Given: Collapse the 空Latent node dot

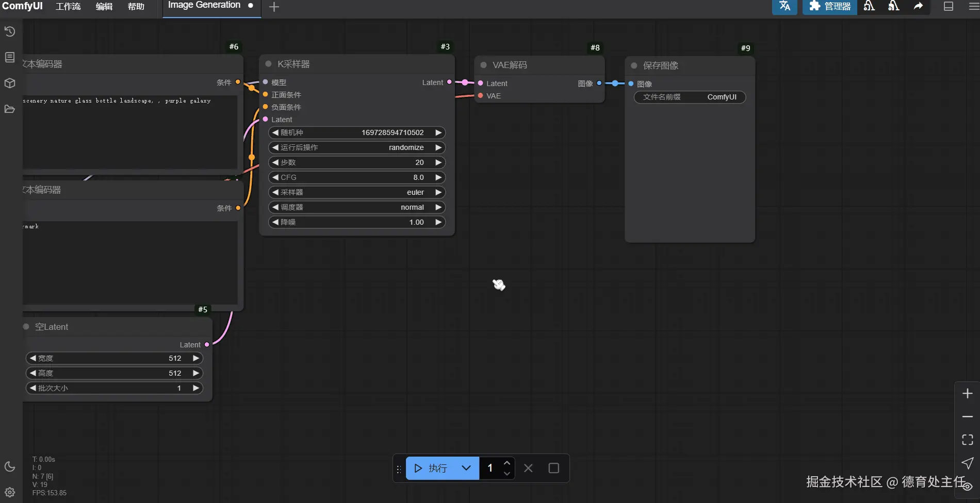Looking at the screenshot, I should coord(26,327).
